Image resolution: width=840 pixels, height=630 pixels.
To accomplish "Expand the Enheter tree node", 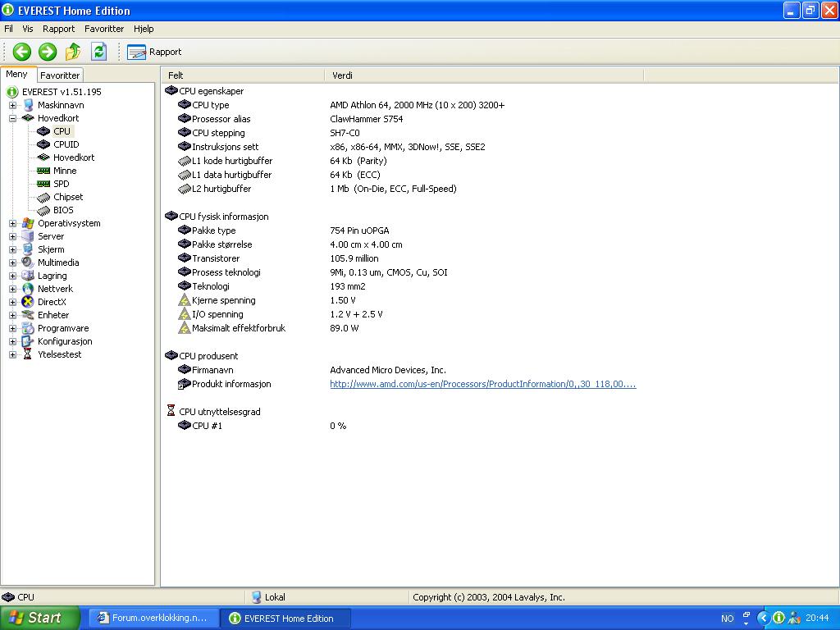I will tap(12, 315).
